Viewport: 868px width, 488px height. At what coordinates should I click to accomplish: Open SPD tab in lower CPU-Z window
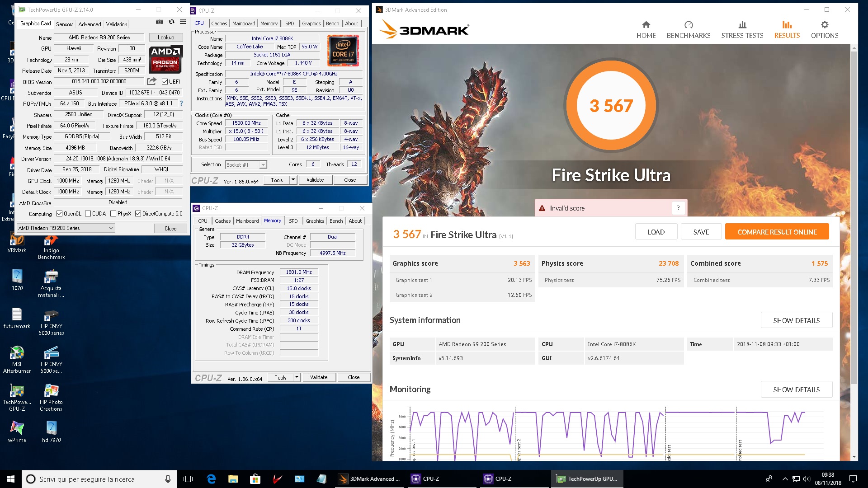pyautogui.click(x=293, y=221)
